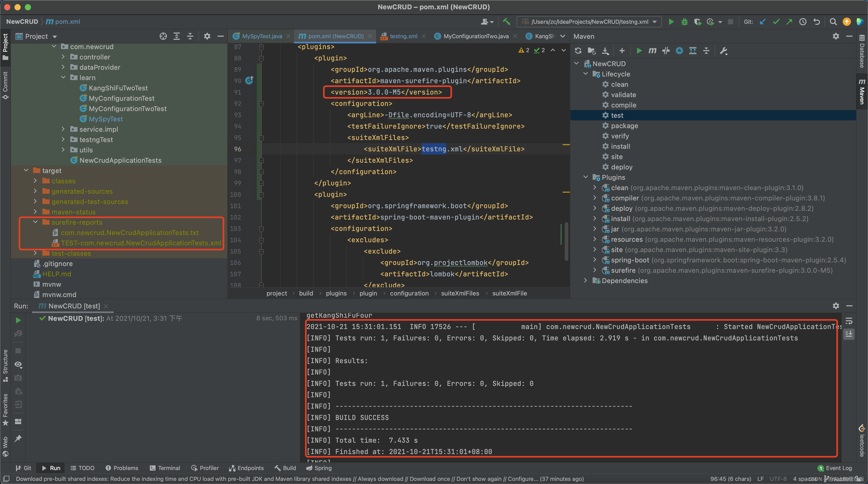Open Maven settings wrench icon
This screenshot has width=868, height=484.
[723, 51]
